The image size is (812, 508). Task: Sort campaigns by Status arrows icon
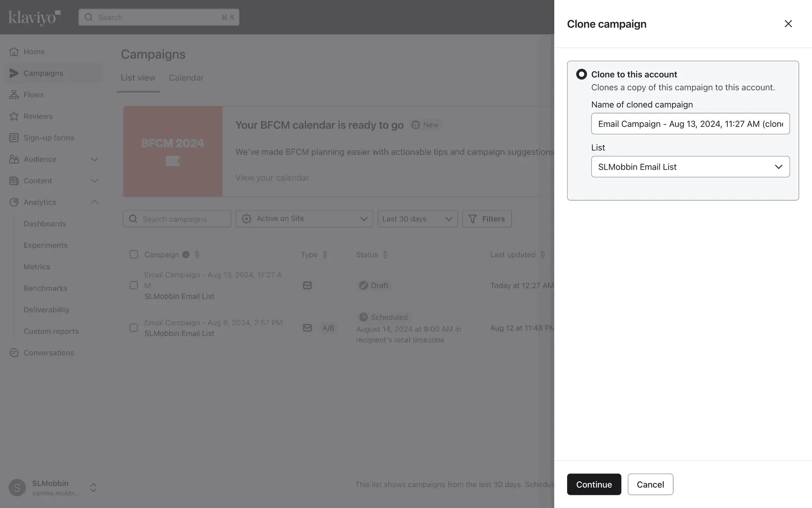(385, 255)
